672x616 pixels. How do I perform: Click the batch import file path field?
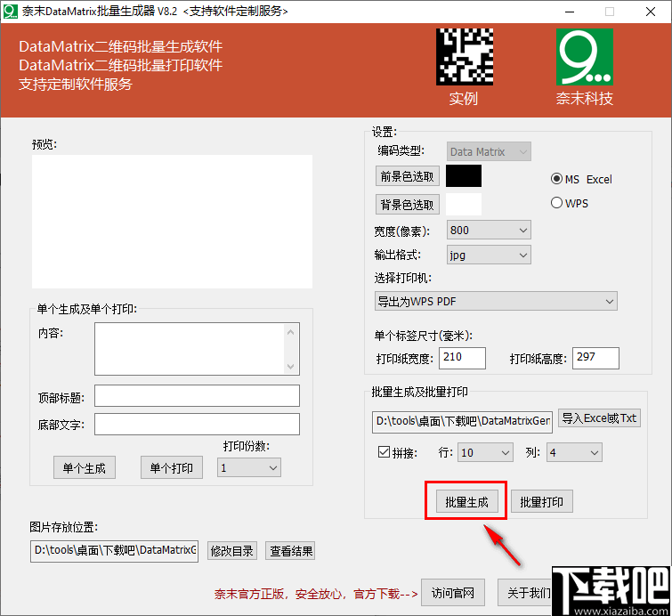coord(463,421)
